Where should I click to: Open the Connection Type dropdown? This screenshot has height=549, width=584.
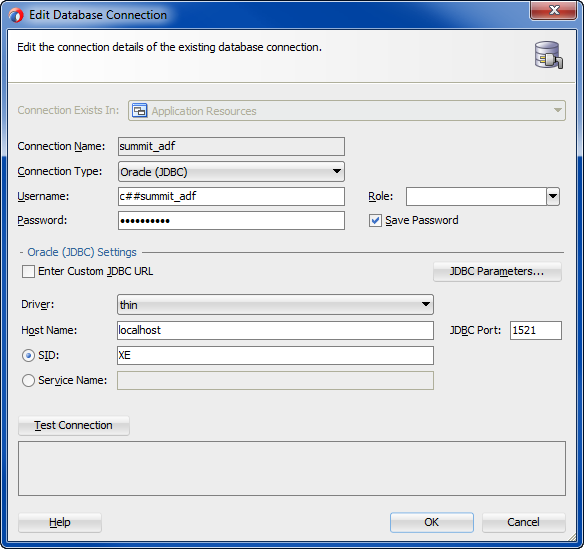click(x=231, y=172)
